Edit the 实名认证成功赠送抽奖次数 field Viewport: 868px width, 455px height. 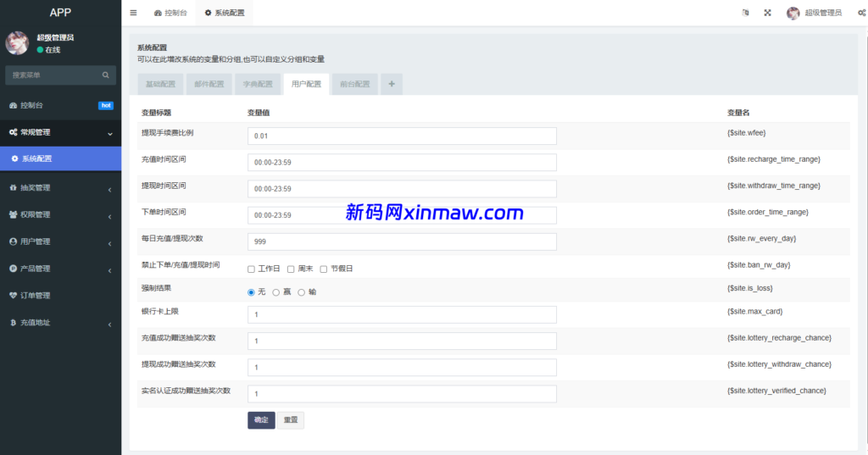(x=402, y=394)
